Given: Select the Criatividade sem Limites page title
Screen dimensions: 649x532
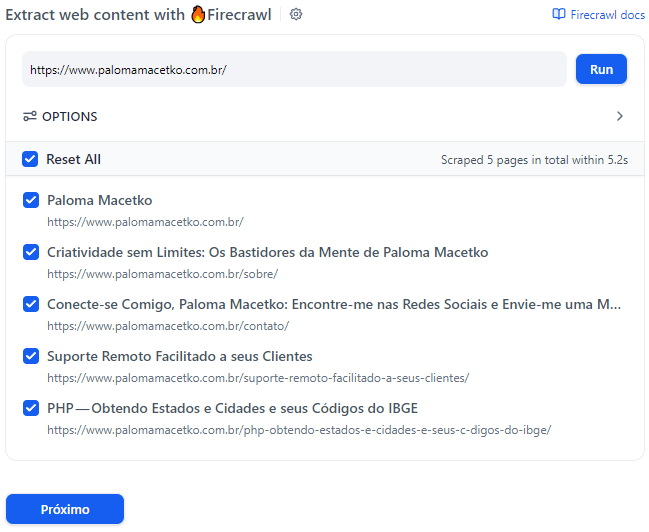Looking at the screenshot, I should [x=267, y=252].
